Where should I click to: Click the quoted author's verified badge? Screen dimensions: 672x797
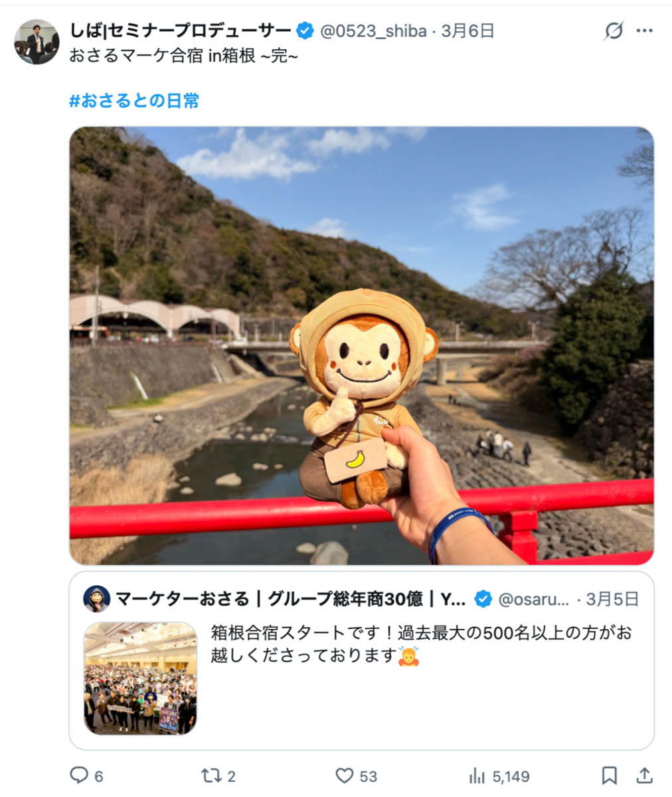click(x=483, y=599)
